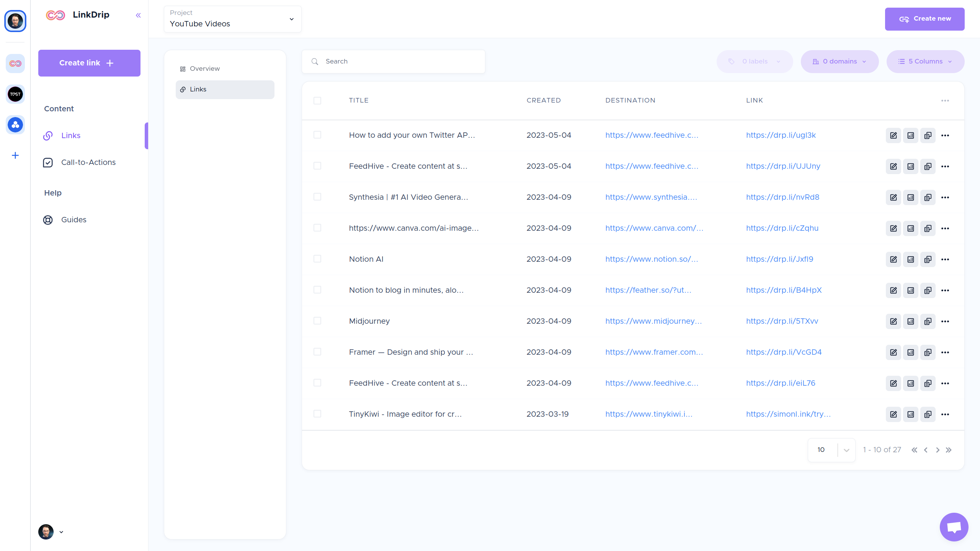Image resolution: width=980 pixels, height=551 pixels.
Task: Expand the 5 Columns dropdown
Action: [x=925, y=62]
